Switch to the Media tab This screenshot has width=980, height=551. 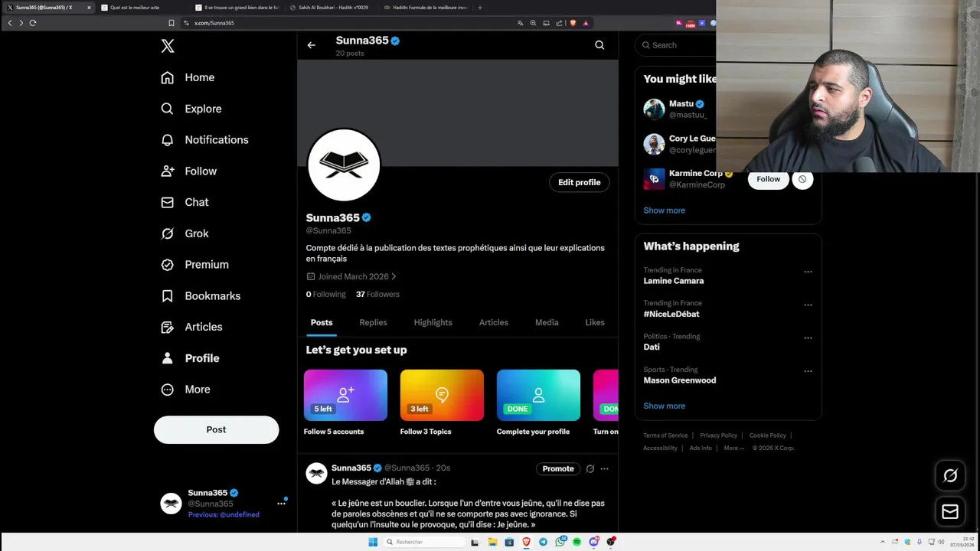[x=547, y=323]
